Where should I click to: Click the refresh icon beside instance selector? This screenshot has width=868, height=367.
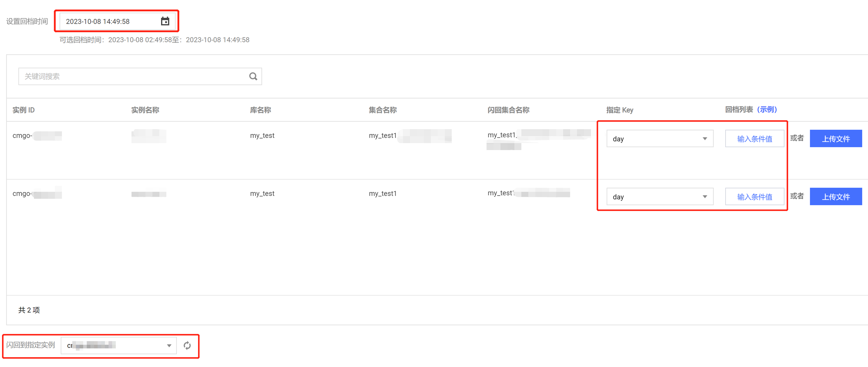[187, 345]
